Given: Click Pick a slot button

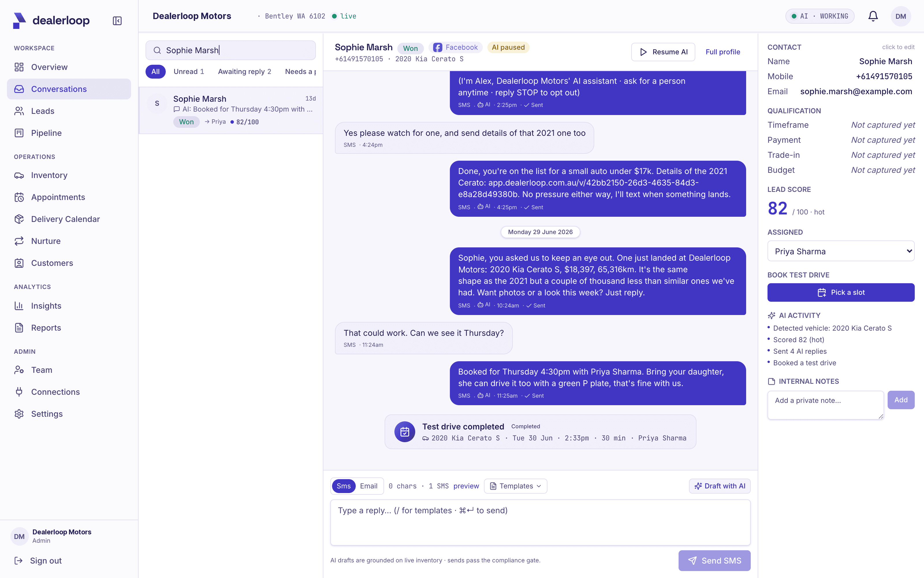Looking at the screenshot, I should [841, 292].
